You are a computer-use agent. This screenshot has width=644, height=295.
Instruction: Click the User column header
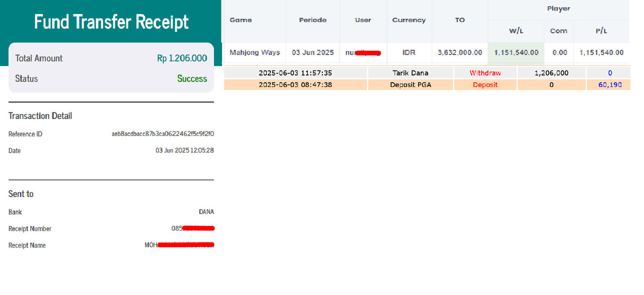[363, 20]
